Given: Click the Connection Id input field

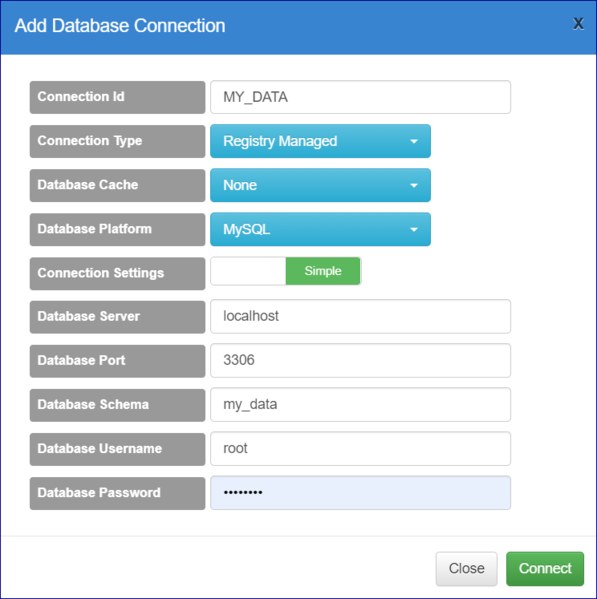Looking at the screenshot, I should 360,97.
